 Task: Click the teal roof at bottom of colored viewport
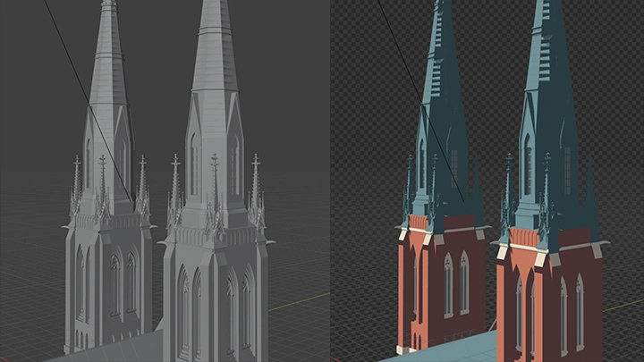point(445,349)
